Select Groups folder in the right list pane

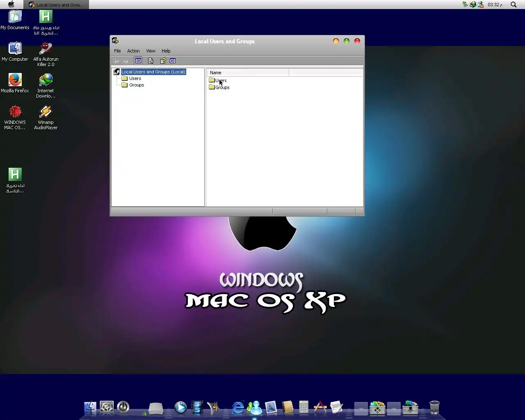219,87
